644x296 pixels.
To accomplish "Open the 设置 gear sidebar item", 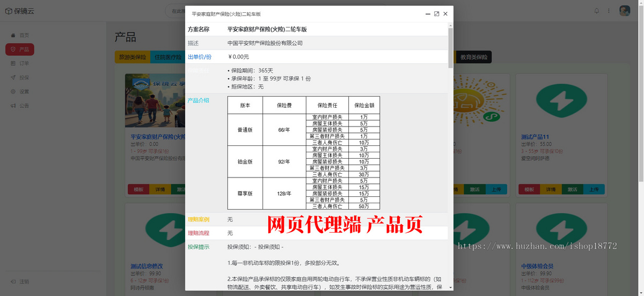I will [20, 92].
